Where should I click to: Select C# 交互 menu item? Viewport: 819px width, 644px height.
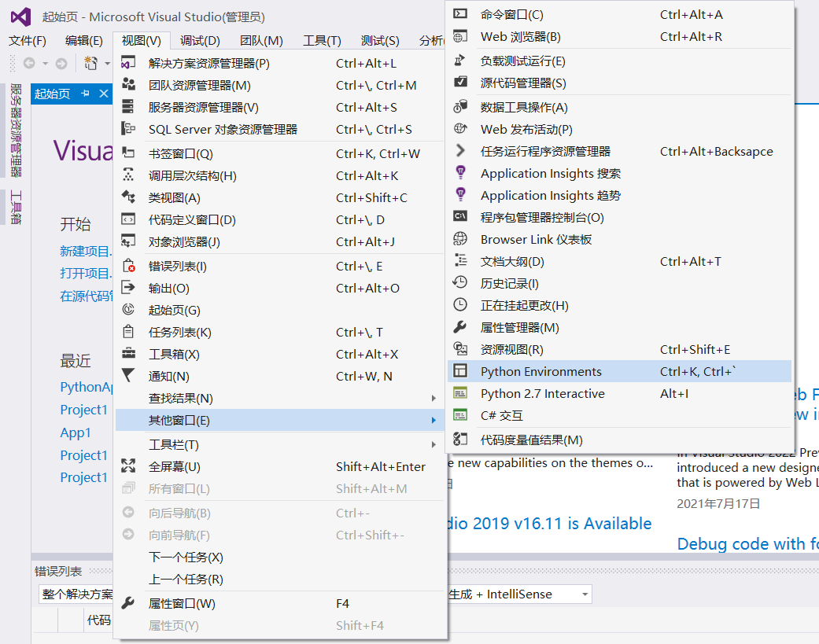pos(619,415)
